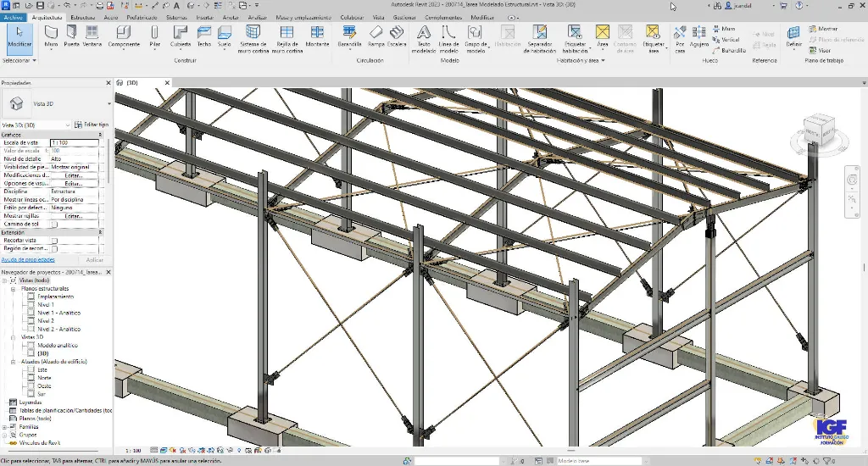Select the Componente tool
868x466 pixels.
click(x=124, y=36)
